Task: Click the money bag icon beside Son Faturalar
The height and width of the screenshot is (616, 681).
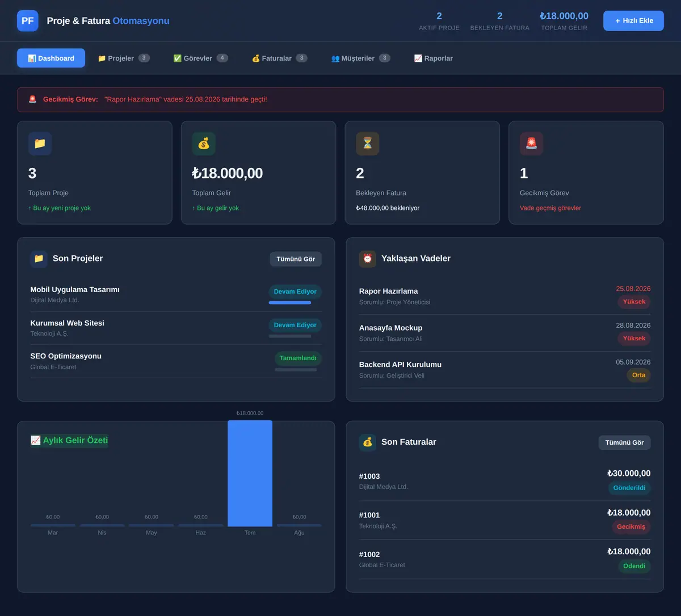Action: (x=368, y=442)
